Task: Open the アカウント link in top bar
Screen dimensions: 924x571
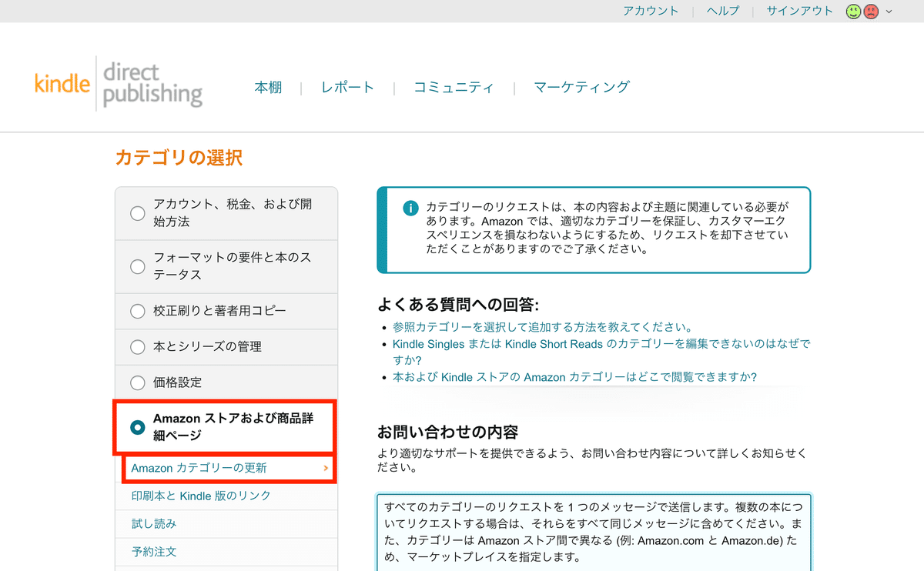Action: [x=651, y=11]
